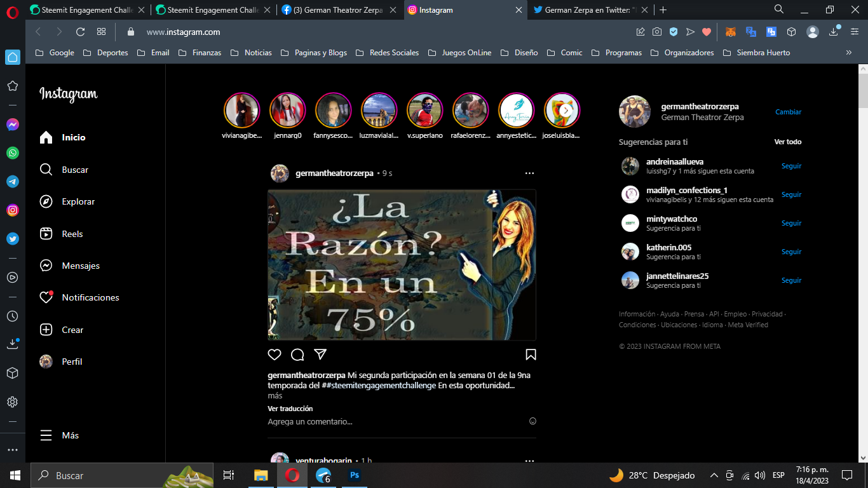Toggle the Opera ad blocker shield icon
This screenshot has width=868, height=488.
pos(674,32)
